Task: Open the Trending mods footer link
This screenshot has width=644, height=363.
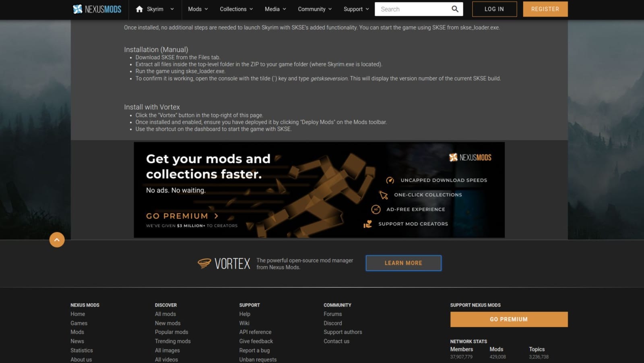Action: (x=173, y=341)
